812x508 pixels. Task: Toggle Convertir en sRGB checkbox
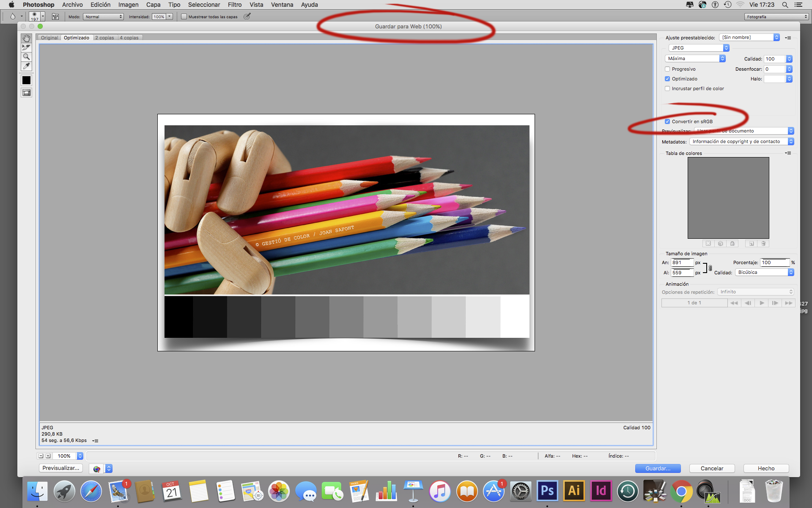point(667,121)
